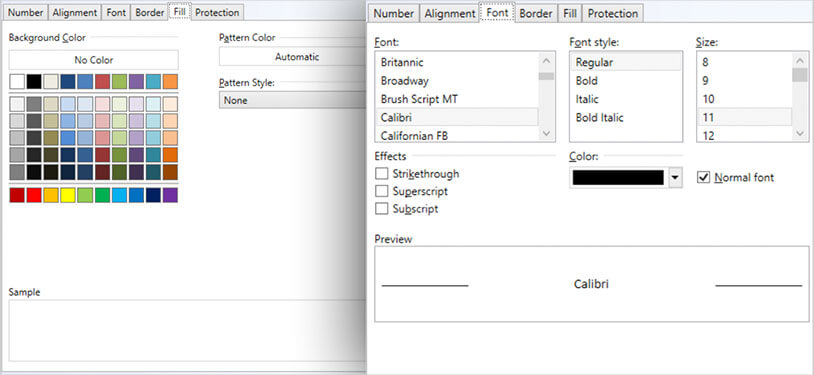Image resolution: width=814 pixels, height=375 pixels.
Task: Switch to the Border tab in right dialog
Action: click(x=536, y=14)
